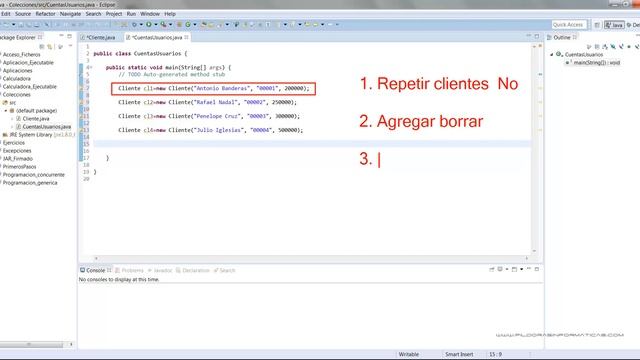Viewport: 640px width, 360px height.
Task: Click the Quick Access search field
Action: pos(569,25)
